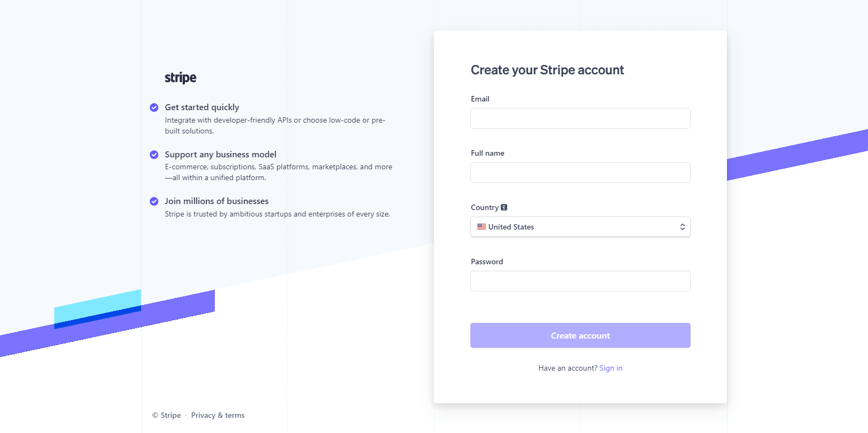
Task: Focus the Password input field
Action: pyautogui.click(x=580, y=281)
